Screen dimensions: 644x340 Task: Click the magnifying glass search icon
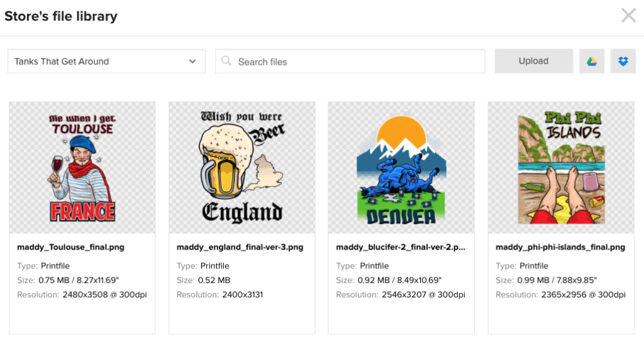(226, 61)
